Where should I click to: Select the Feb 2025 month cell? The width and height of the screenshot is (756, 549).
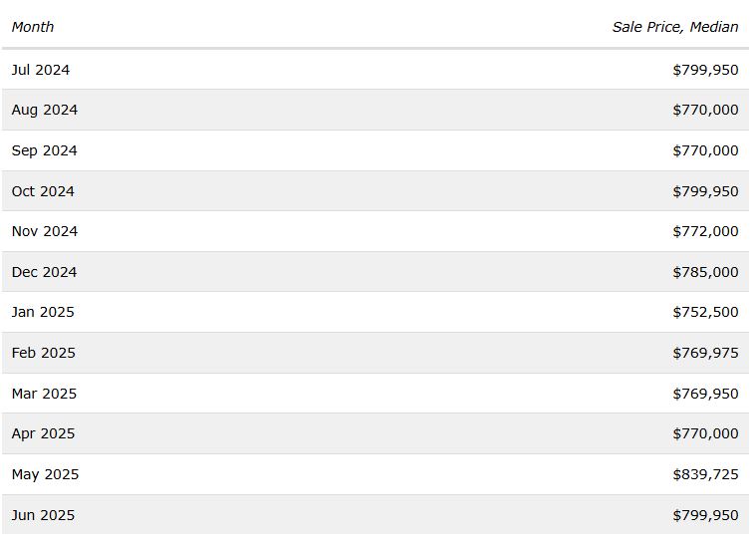(44, 353)
